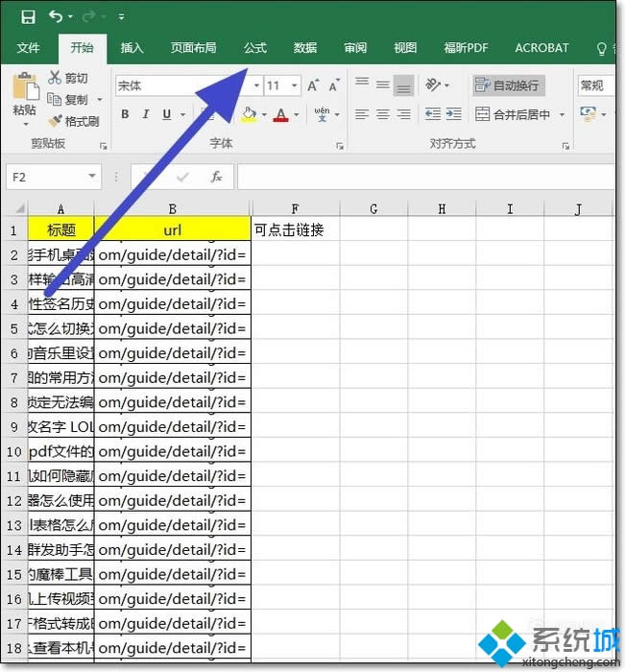Toggle center text alignment
This screenshot has width=625, height=672.
[383, 114]
